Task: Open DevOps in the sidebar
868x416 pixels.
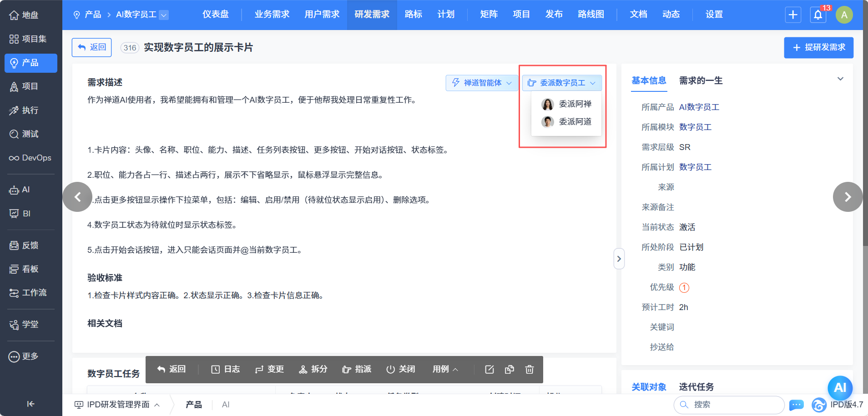Action: pyautogui.click(x=30, y=158)
